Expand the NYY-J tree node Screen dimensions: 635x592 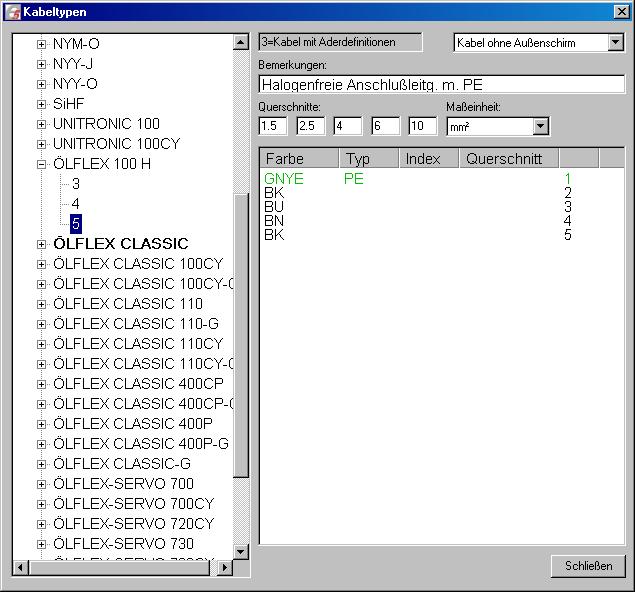coord(41,64)
